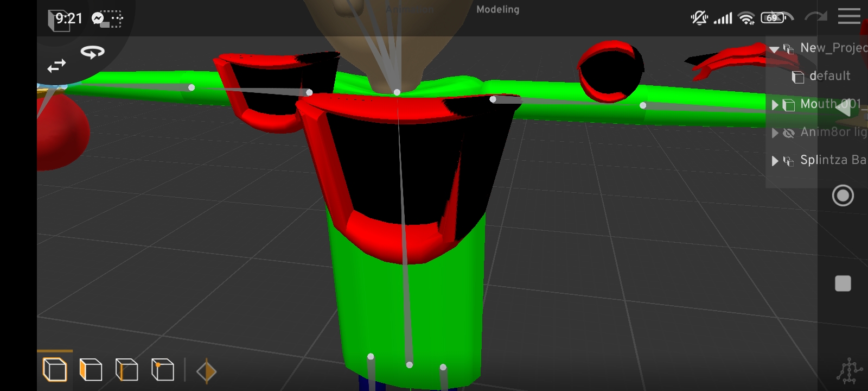Tap the Wi-Fi status icon
The width and height of the screenshot is (868, 391).
746,18
